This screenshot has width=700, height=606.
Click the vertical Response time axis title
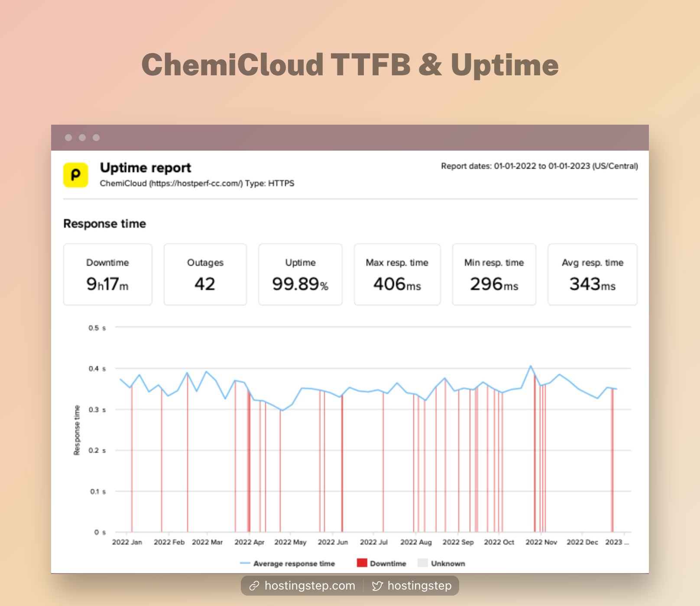77,430
